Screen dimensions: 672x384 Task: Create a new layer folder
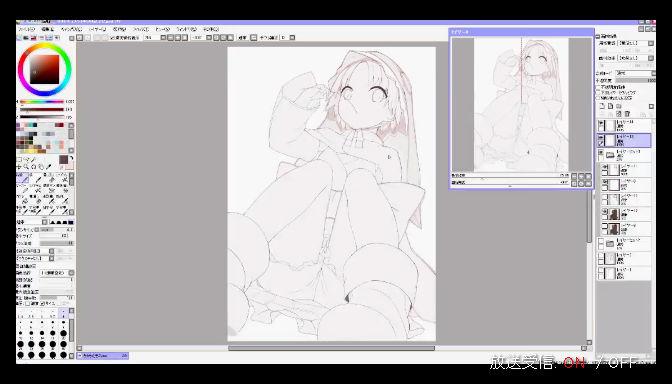[618, 106]
